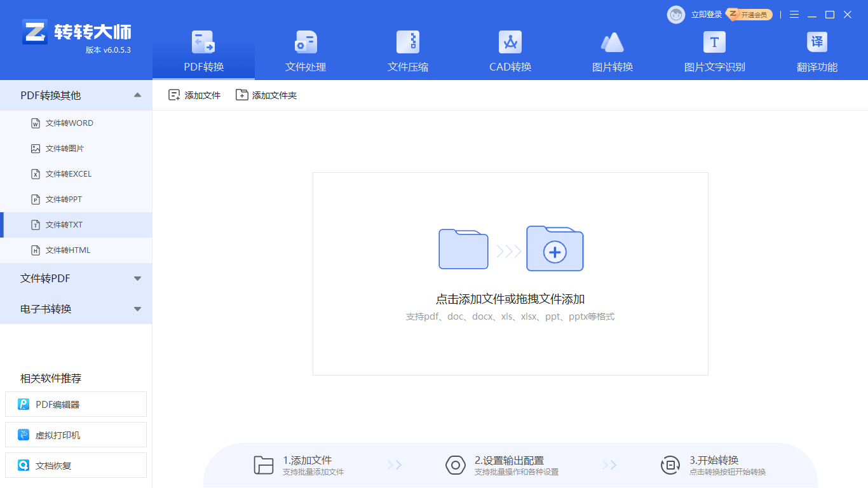The height and width of the screenshot is (488, 868).
Task: Click the 支持批量添加文件 caption
Action: [x=313, y=472]
